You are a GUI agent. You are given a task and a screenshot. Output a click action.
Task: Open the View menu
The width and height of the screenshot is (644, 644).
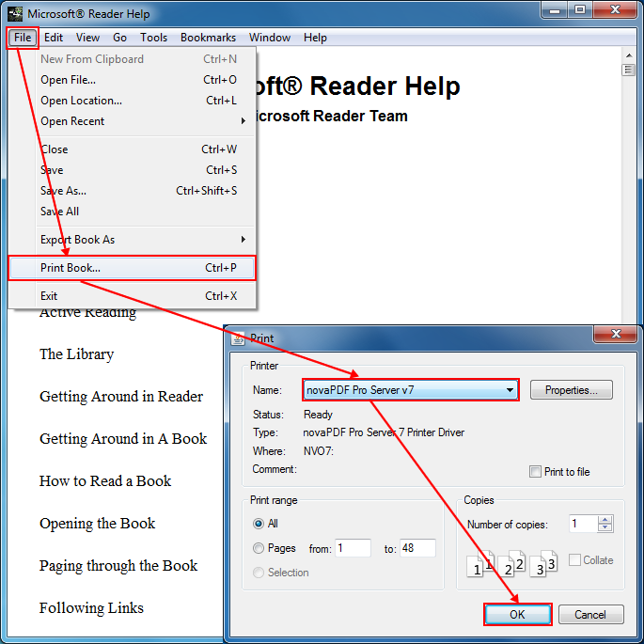(87, 38)
